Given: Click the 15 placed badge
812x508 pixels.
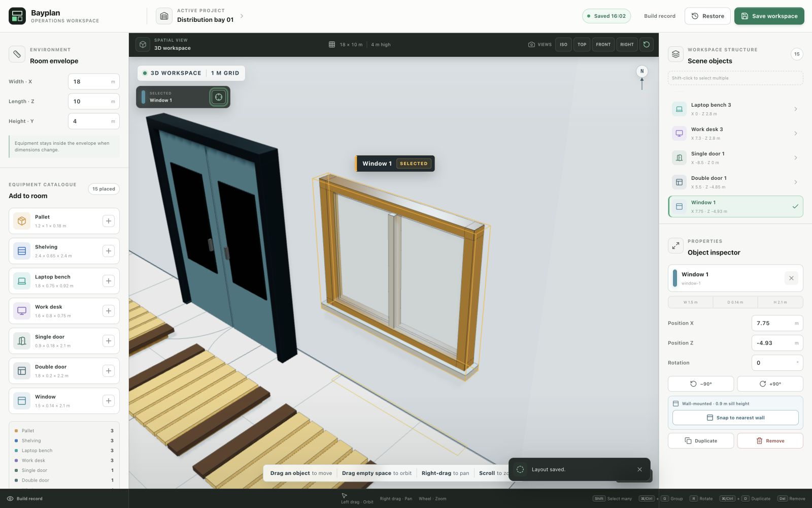Looking at the screenshot, I should pos(104,189).
